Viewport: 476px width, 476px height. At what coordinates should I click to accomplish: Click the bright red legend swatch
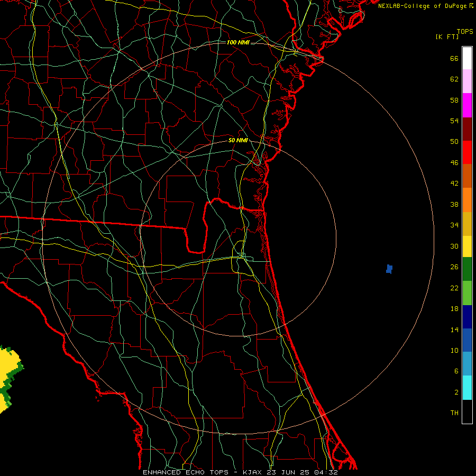(467, 152)
